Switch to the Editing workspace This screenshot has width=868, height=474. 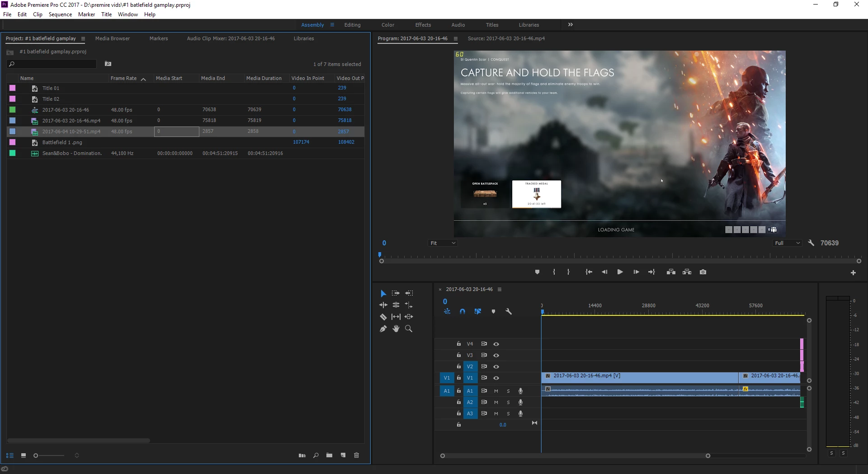(352, 25)
